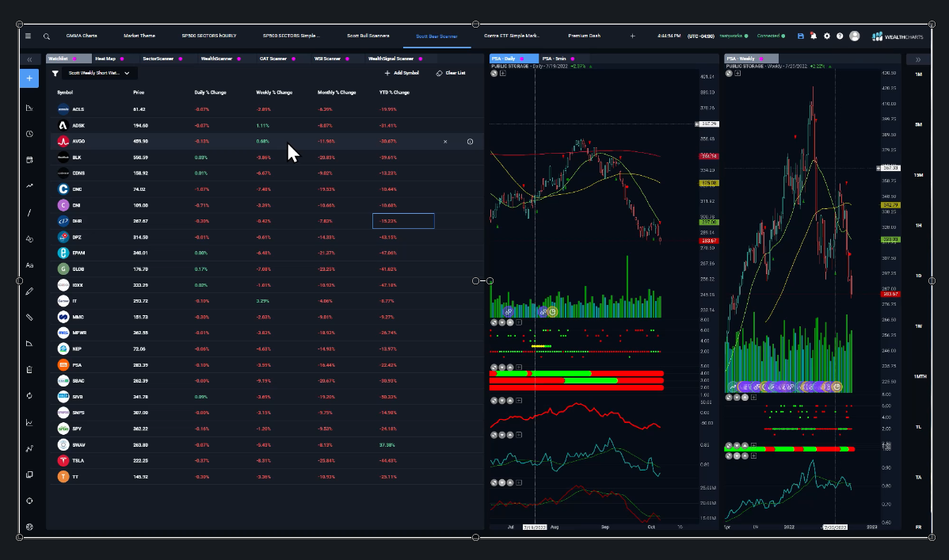Sort by YTD % Change column header
This screenshot has width=949, height=560.
pos(394,93)
